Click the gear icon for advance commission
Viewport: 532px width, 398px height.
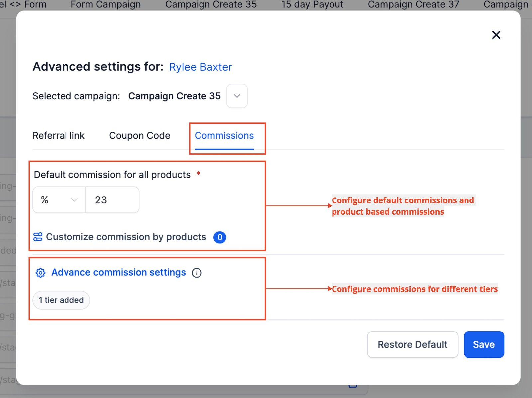coord(41,273)
